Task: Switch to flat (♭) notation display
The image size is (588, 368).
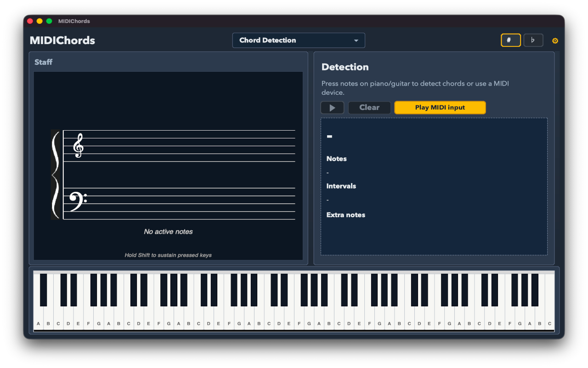Action: point(533,40)
